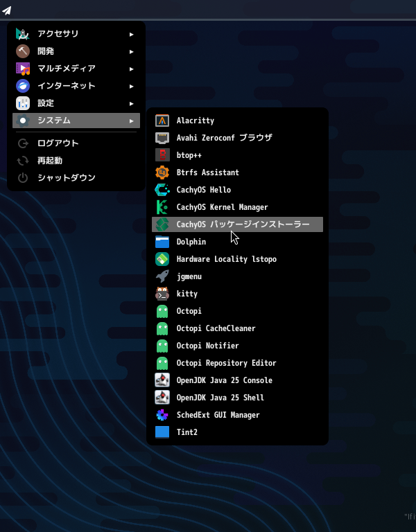Screen dimensions: 416x532
Task: Click the 設定 sliders icon
Action: click(x=23, y=103)
